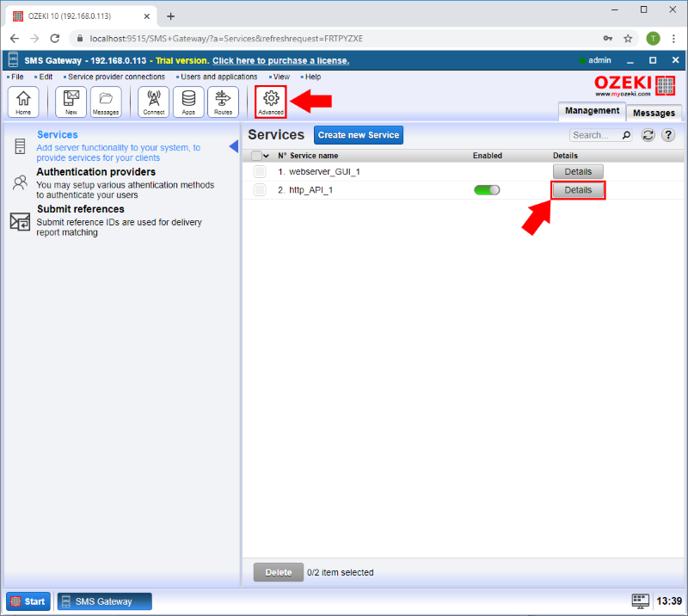This screenshot has width=688, height=616.
Task: Click Create new Service button
Action: tap(358, 135)
